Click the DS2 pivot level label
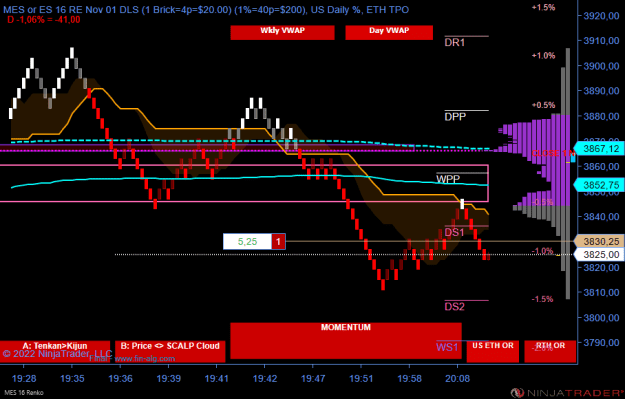 (x=454, y=307)
